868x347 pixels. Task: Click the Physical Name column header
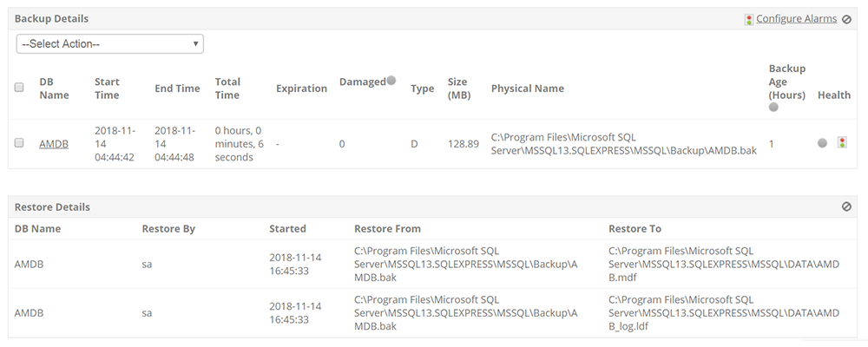coord(527,88)
